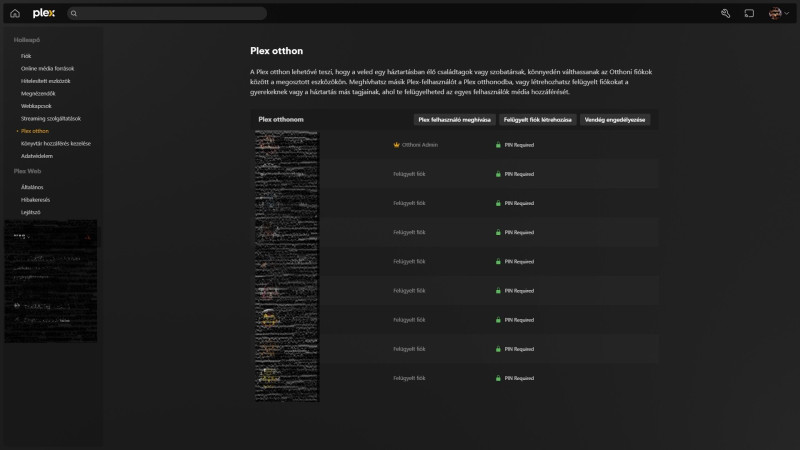Screen dimensions: 800x450
Task: Click the Plex otthonom table header
Action: [x=281, y=119]
